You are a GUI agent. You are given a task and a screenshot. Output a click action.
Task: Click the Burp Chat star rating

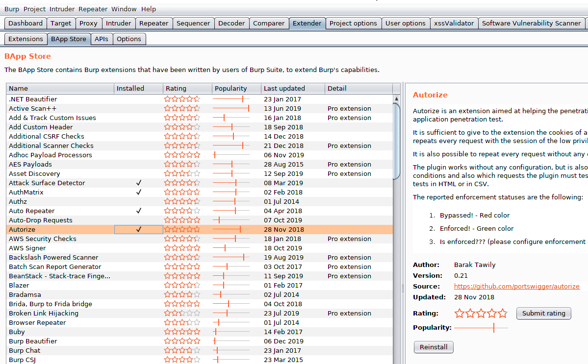(182, 350)
